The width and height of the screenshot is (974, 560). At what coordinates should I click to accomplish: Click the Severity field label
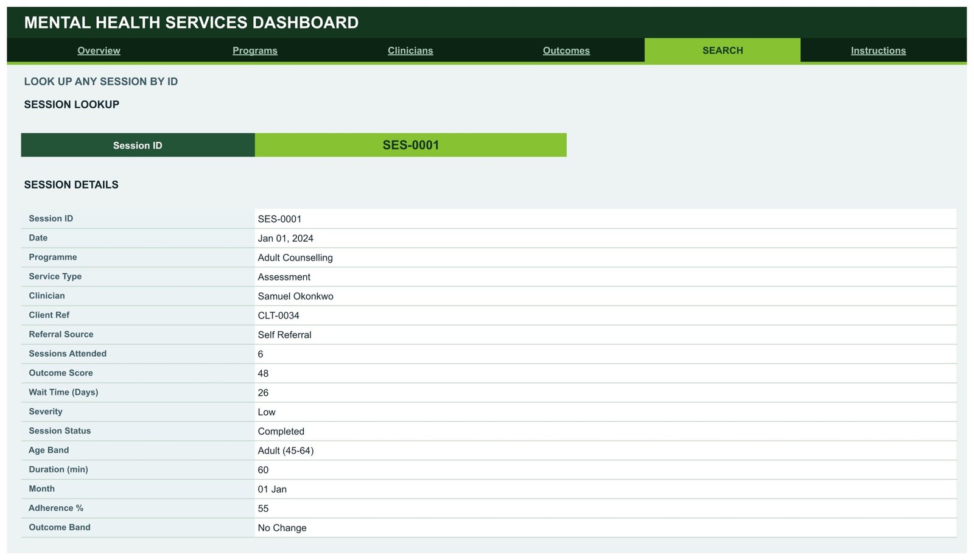click(46, 411)
